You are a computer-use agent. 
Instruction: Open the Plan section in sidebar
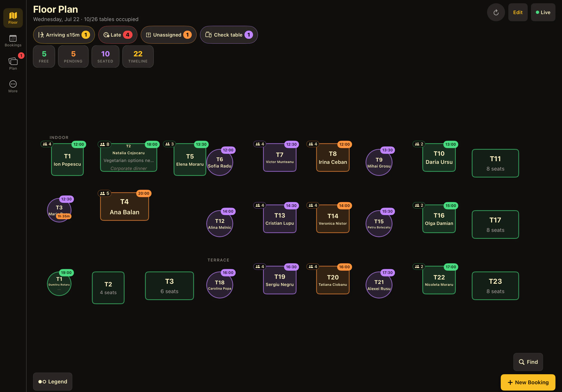(13, 64)
